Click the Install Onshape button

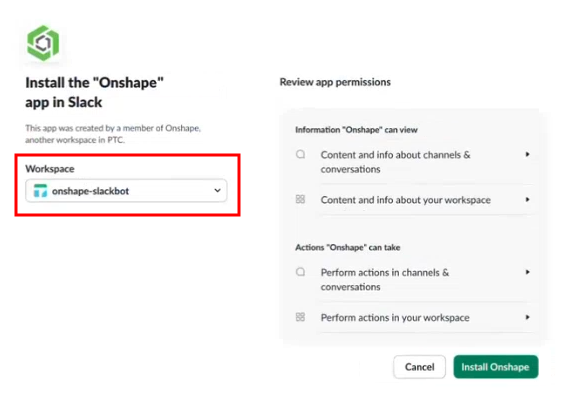(x=496, y=367)
